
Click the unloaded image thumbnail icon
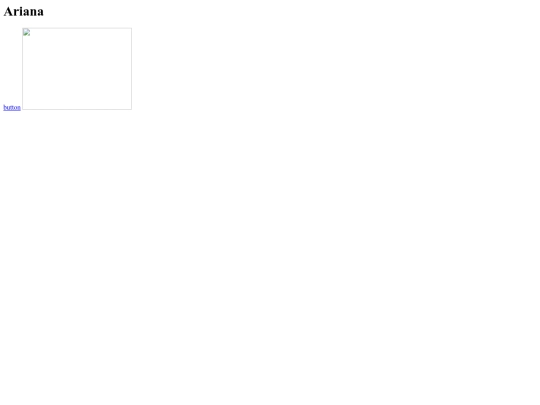[27, 33]
